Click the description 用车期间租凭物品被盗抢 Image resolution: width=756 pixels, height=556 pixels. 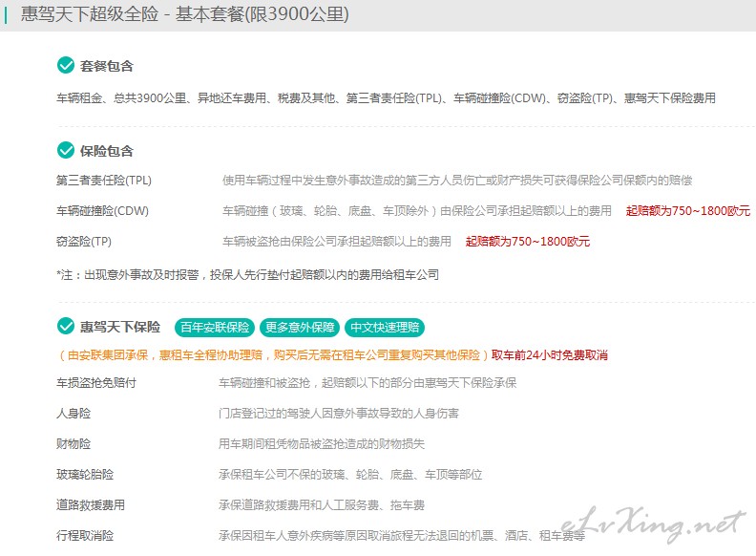pyautogui.click(x=321, y=443)
